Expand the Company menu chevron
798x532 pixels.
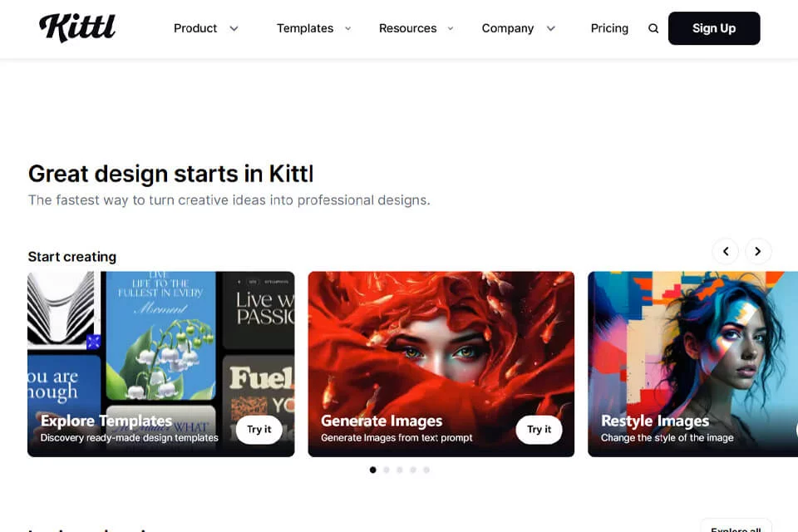pyautogui.click(x=550, y=28)
